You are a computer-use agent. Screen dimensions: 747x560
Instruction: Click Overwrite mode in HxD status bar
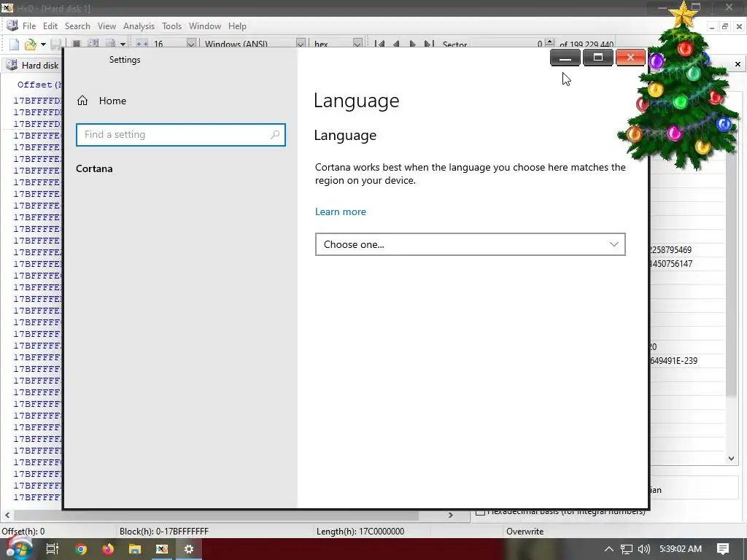click(x=525, y=532)
